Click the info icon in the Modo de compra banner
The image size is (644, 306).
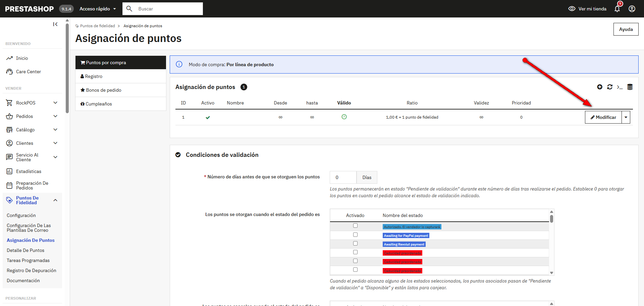pyautogui.click(x=179, y=64)
